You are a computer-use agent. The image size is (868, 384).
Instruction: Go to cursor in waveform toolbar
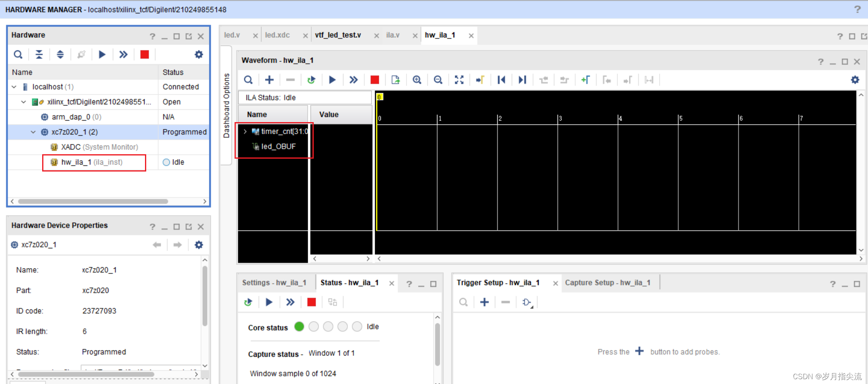[x=480, y=80]
